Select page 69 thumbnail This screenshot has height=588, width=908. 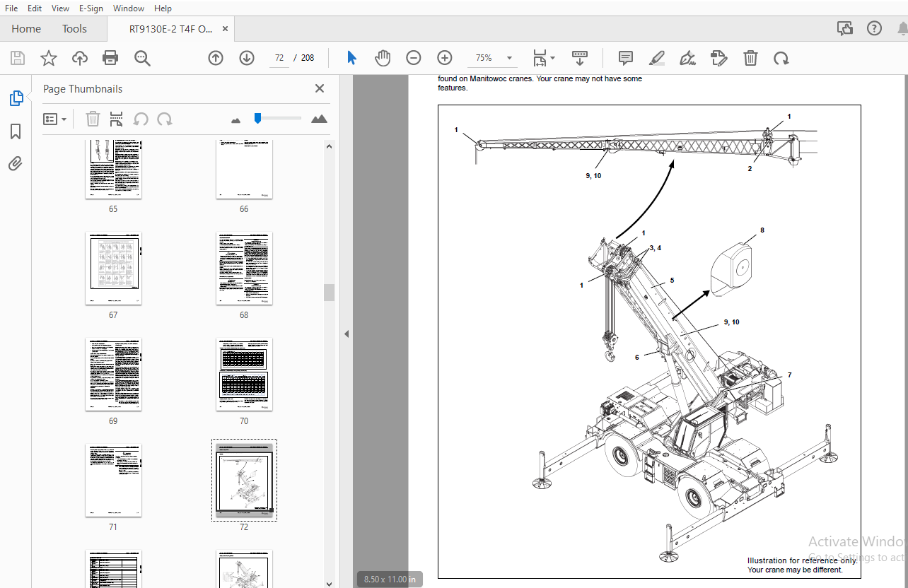[x=113, y=375]
